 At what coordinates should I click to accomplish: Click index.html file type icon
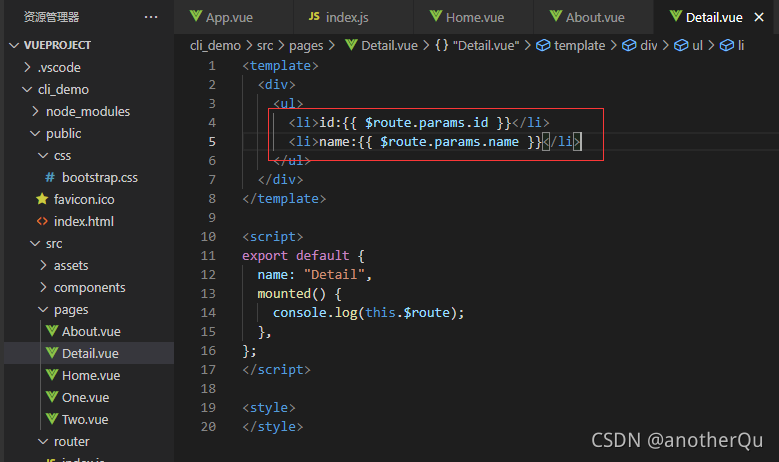pos(42,221)
